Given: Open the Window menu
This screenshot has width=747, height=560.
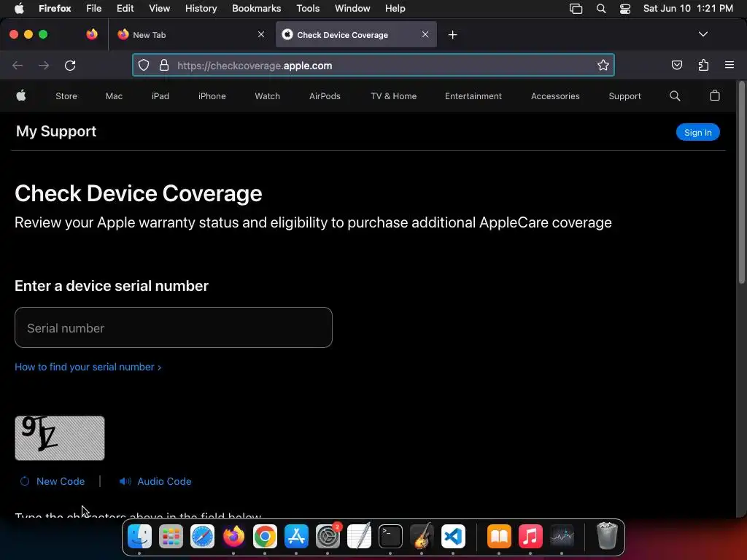Looking at the screenshot, I should [x=352, y=9].
